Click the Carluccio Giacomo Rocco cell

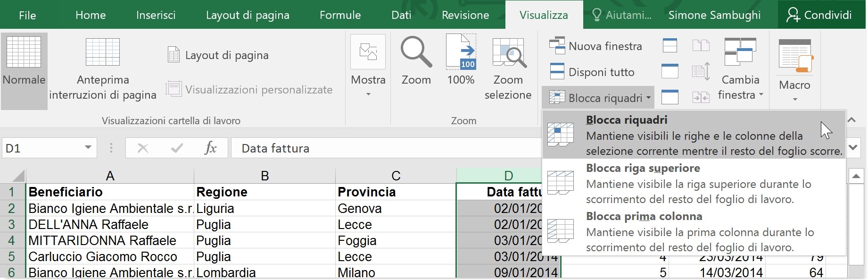point(110,256)
